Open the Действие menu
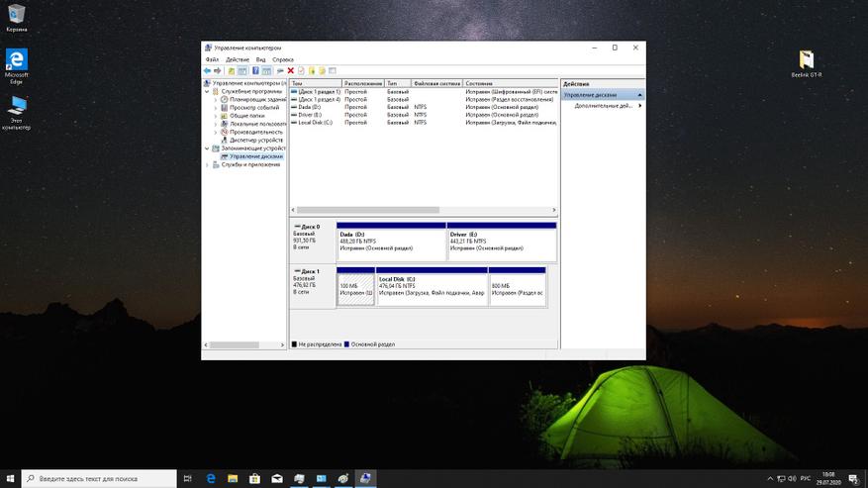This screenshot has height=488, width=868. [x=237, y=59]
